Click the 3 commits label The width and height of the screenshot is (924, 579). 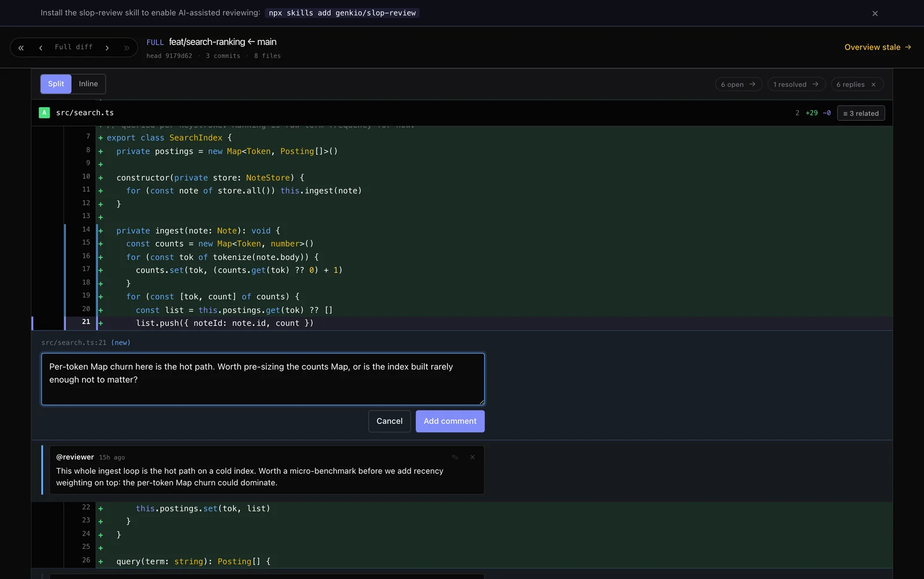pyautogui.click(x=223, y=56)
